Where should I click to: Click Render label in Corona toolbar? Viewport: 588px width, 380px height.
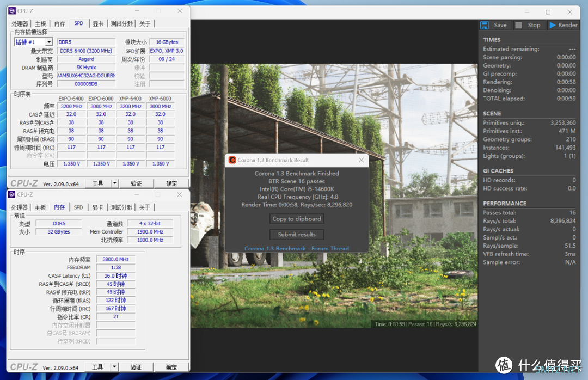[x=568, y=25]
